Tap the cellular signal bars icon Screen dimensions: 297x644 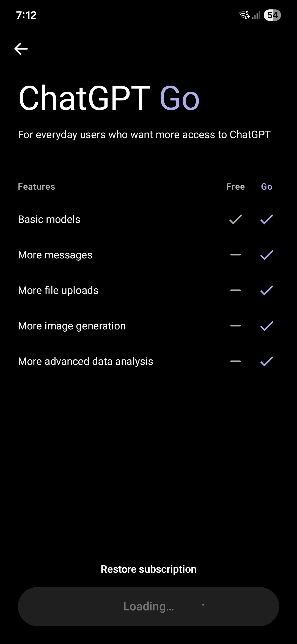click(x=256, y=15)
